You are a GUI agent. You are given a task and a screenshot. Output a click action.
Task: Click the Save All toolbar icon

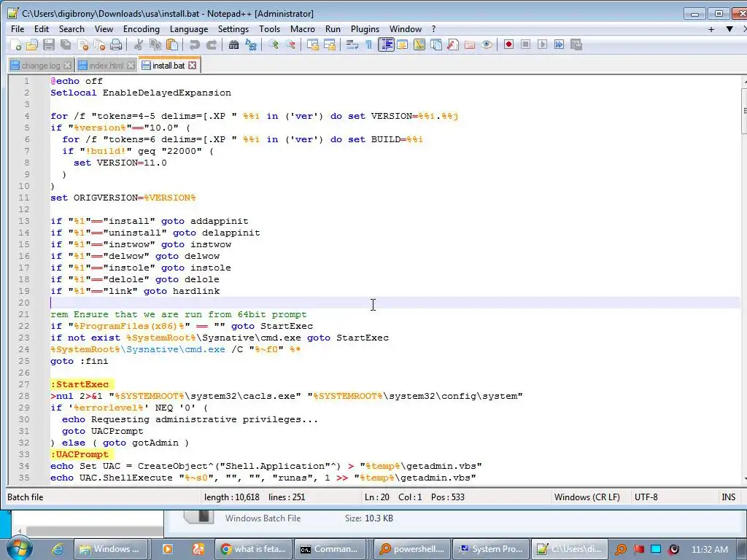point(65,44)
